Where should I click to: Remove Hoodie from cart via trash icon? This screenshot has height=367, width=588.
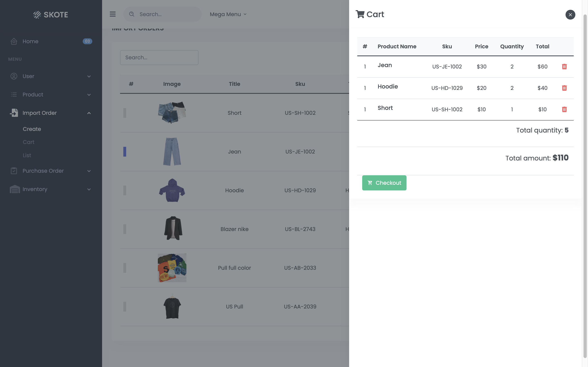point(564,88)
